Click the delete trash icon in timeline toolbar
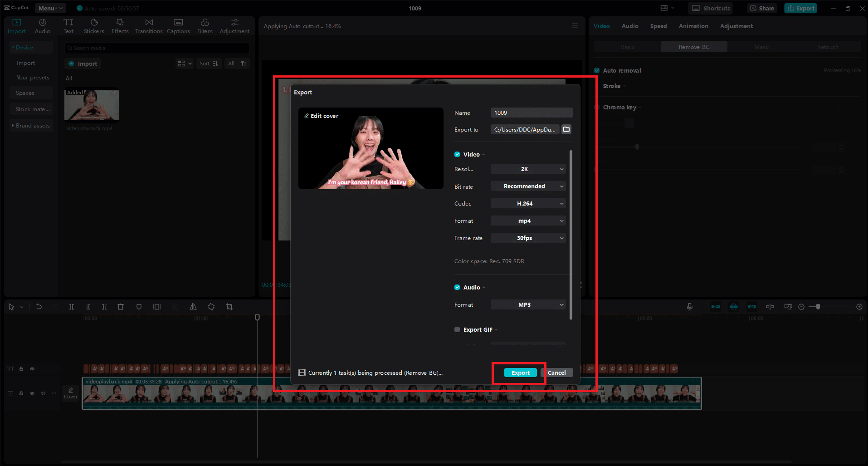 tap(121, 307)
